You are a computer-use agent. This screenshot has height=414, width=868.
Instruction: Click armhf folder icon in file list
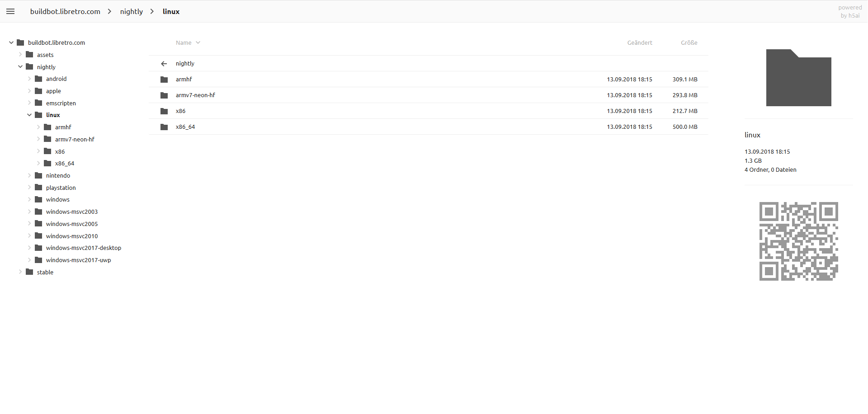click(x=164, y=80)
